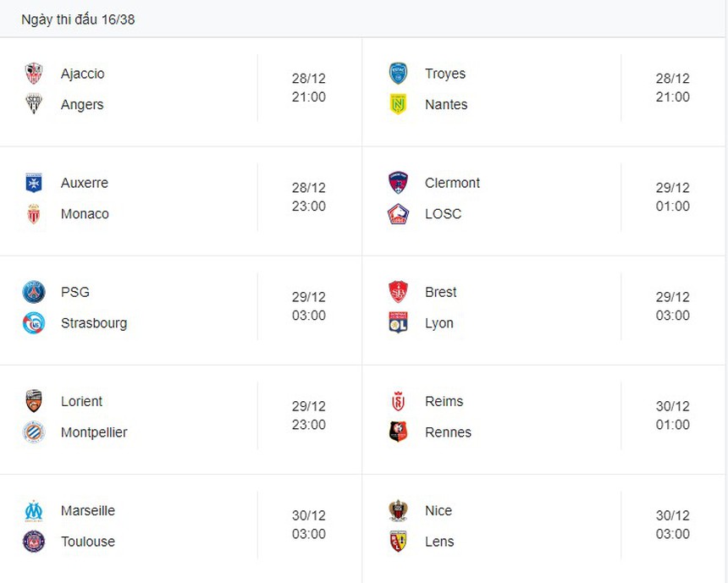Image resolution: width=728 pixels, height=583 pixels.
Task: Click the Rennes club crest
Action: (x=398, y=432)
